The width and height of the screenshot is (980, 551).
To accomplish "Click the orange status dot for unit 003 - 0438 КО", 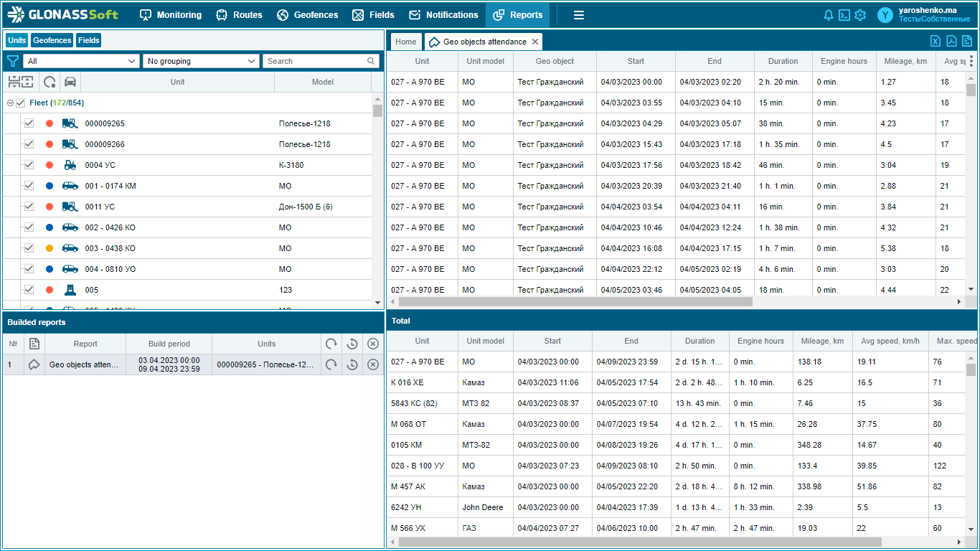I will click(x=50, y=248).
